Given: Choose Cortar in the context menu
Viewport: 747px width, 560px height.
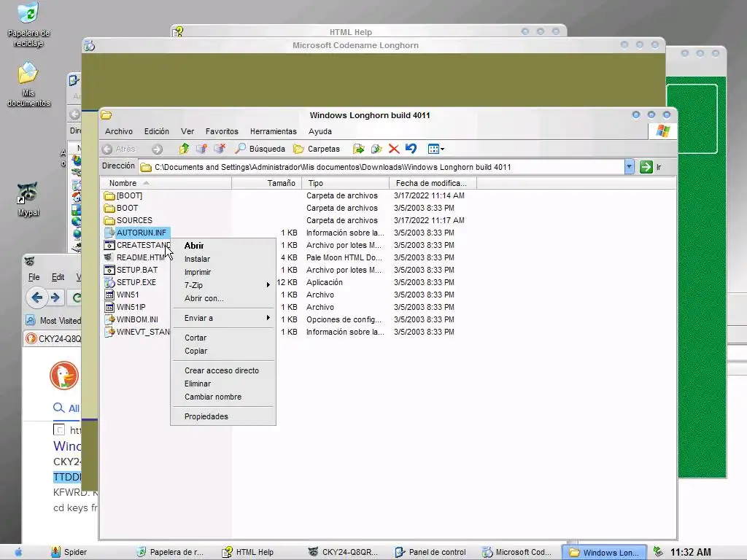Looking at the screenshot, I should (x=223, y=338).
